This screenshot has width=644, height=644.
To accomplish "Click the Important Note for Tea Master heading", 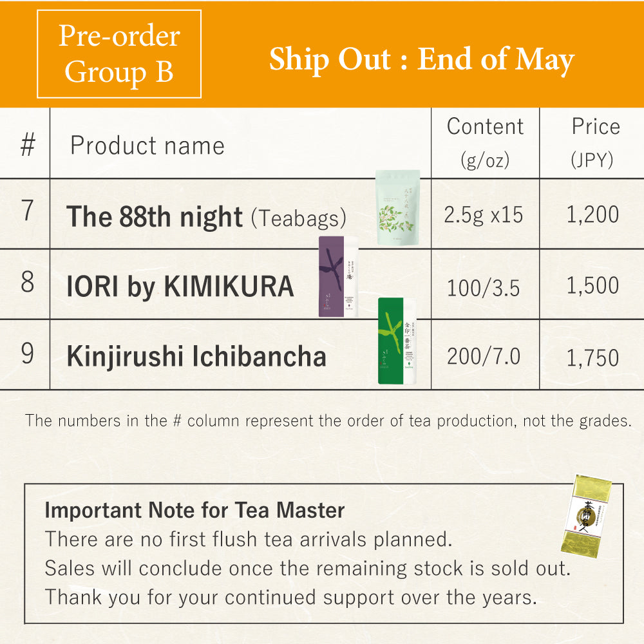I will [194, 511].
